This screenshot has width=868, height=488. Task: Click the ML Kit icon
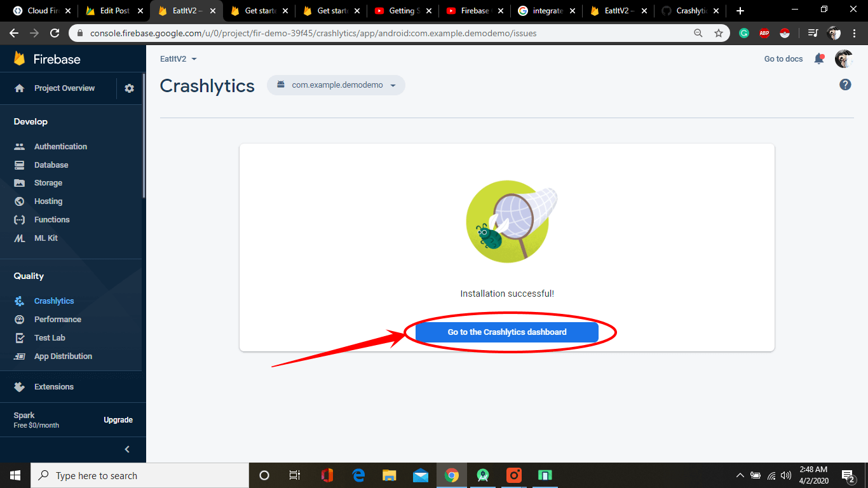[x=20, y=238]
